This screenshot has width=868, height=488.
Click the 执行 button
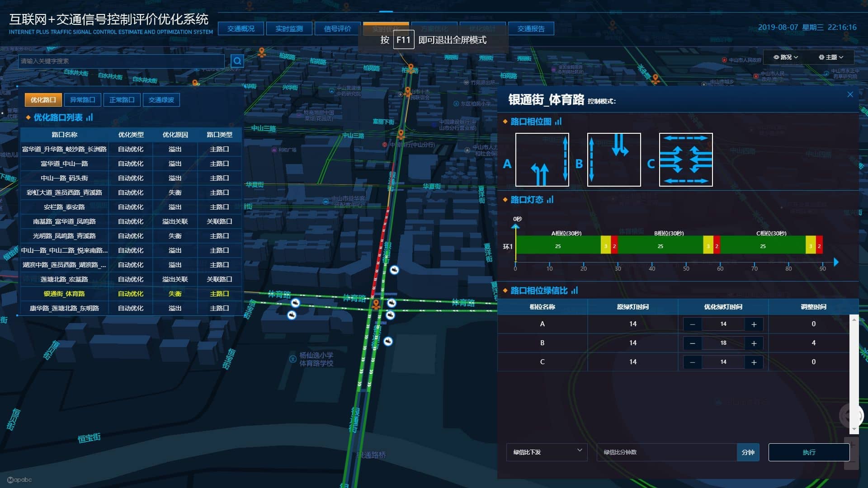pyautogui.click(x=809, y=452)
